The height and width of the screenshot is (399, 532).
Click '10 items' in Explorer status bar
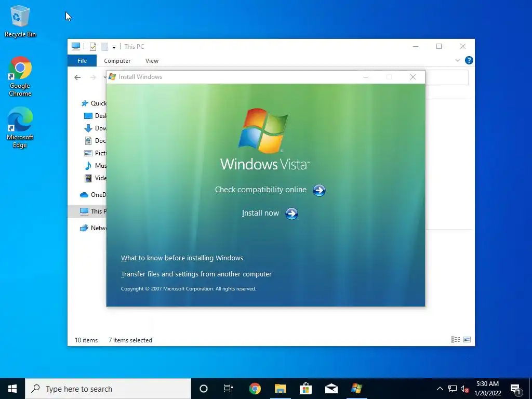pyautogui.click(x=86, y=340)
